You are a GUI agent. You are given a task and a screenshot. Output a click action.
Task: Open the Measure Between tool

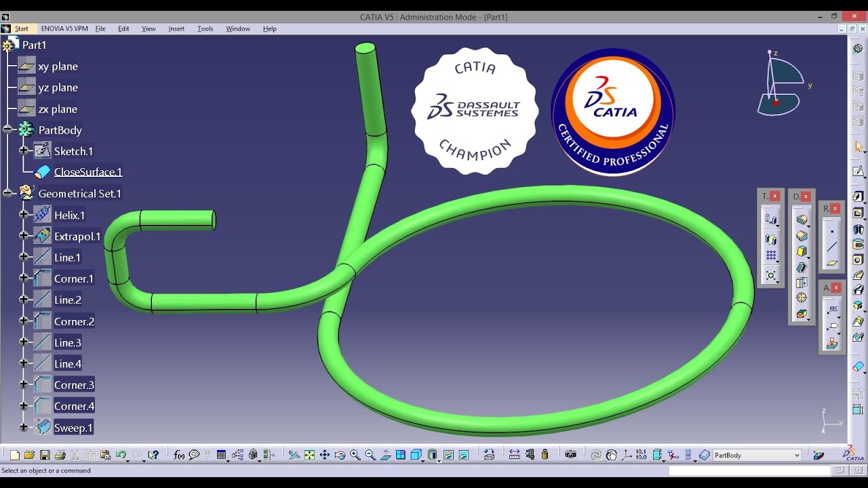click(x=515, y=455)
